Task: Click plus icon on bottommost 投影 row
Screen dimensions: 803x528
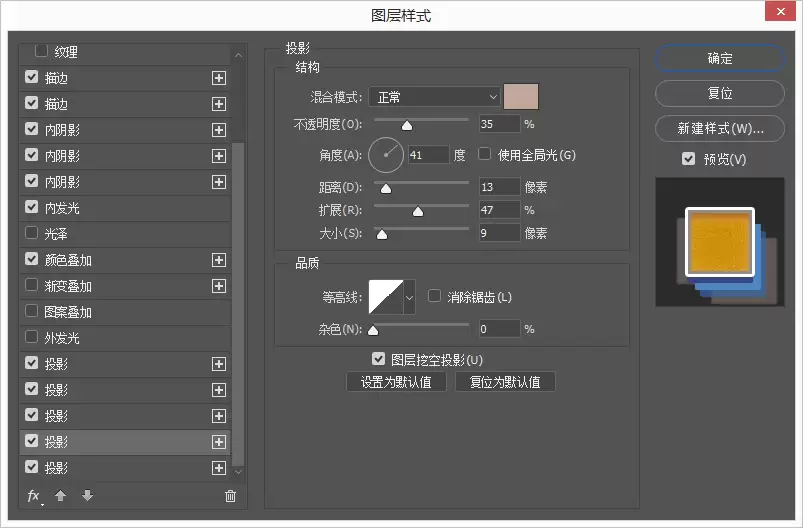Action: click(219, 468)
